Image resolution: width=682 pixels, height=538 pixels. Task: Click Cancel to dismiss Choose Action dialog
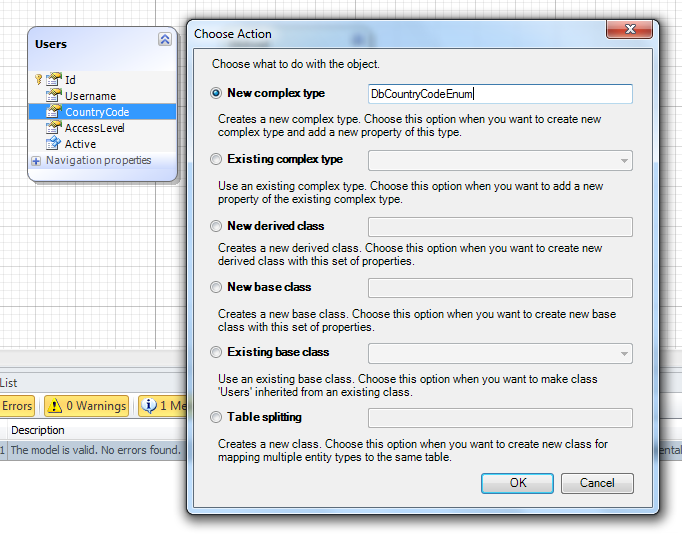point(596,483)
